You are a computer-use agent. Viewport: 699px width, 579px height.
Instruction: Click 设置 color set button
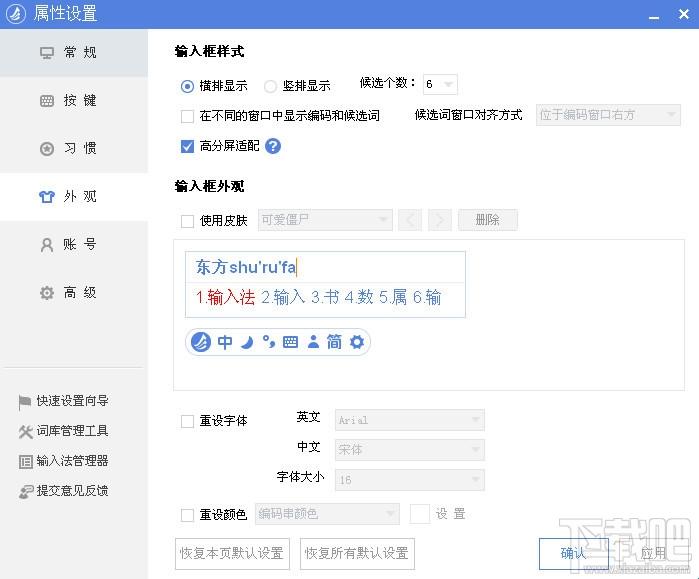tap(451, 514)
